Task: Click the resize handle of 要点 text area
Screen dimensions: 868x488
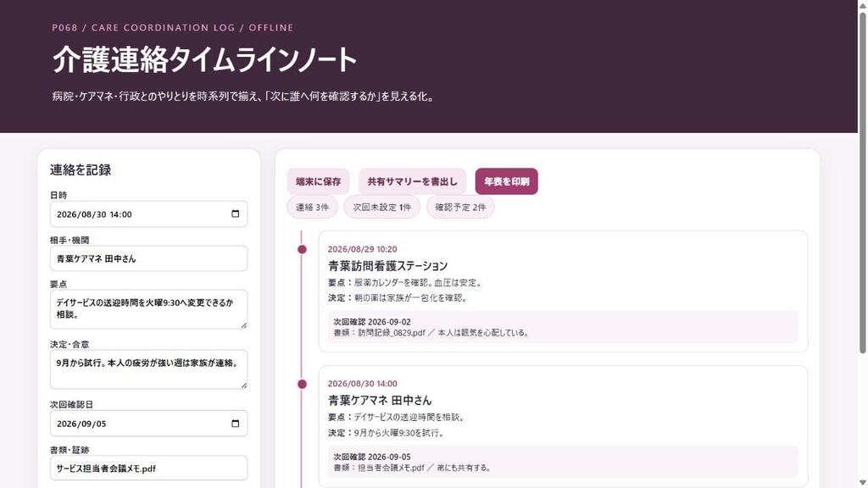Action: [243, 325]
